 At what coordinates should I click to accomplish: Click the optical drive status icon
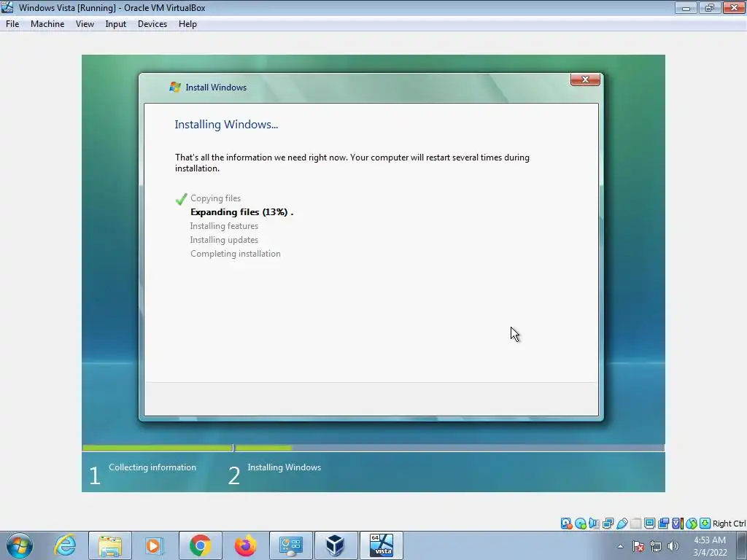click(x=580, y=524)
